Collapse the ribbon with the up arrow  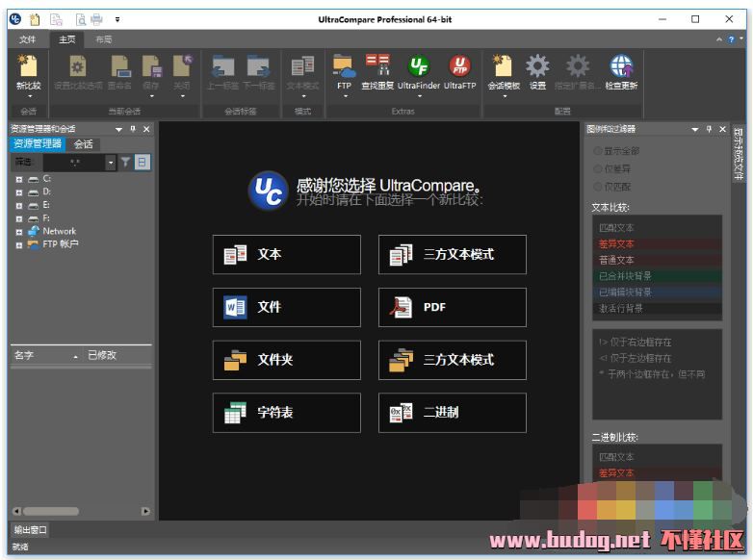tap(719, 39)
